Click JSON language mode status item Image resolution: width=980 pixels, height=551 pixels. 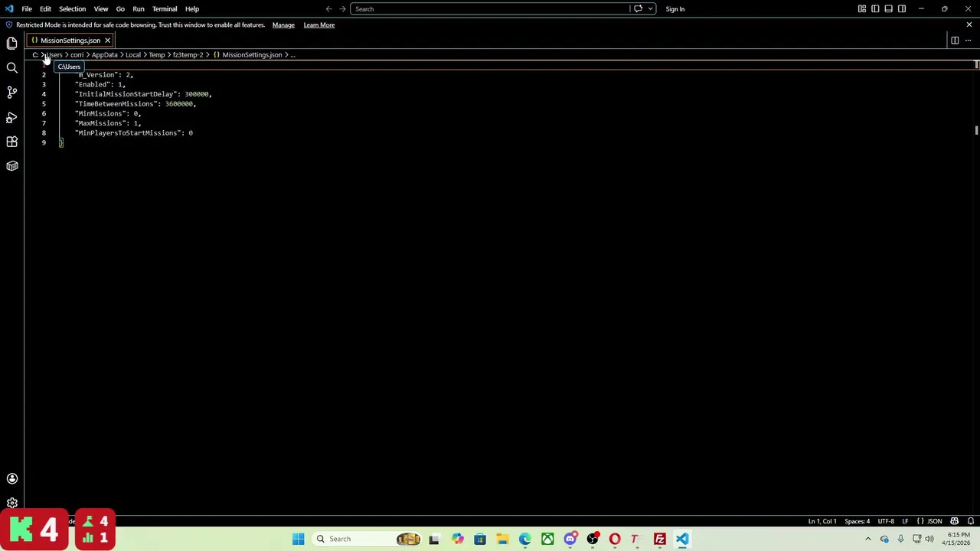tap(931, 521)
